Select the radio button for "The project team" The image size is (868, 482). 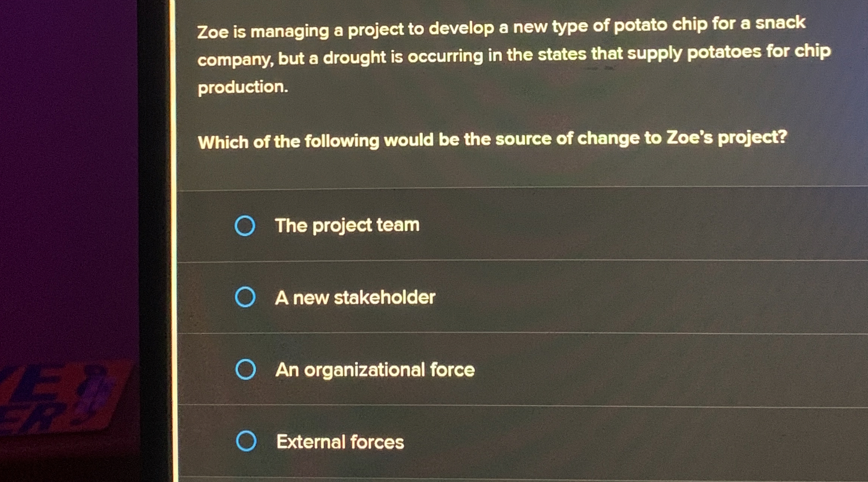coord(246,226)
